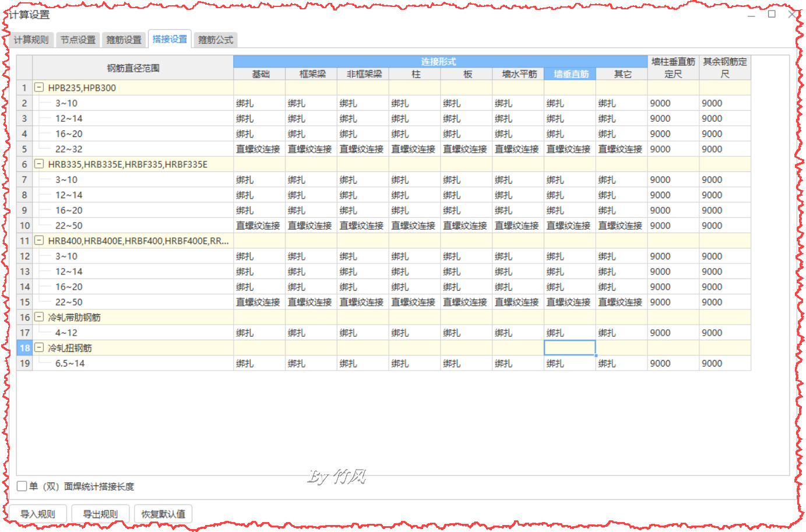This screenshot has height=532, width=806.
Task: Click 板 cell in row 2
Action: click(467, 103)
